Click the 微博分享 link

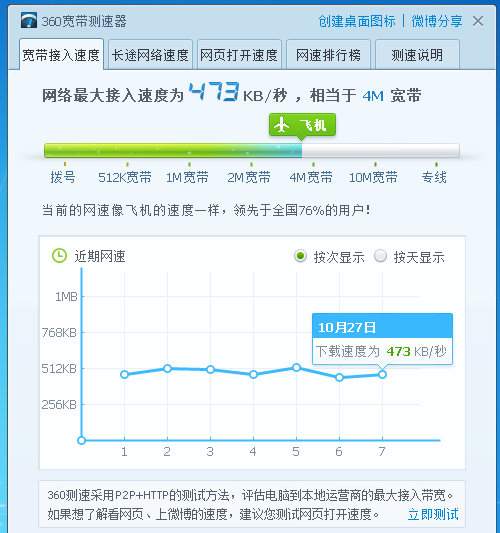point(437,21)
